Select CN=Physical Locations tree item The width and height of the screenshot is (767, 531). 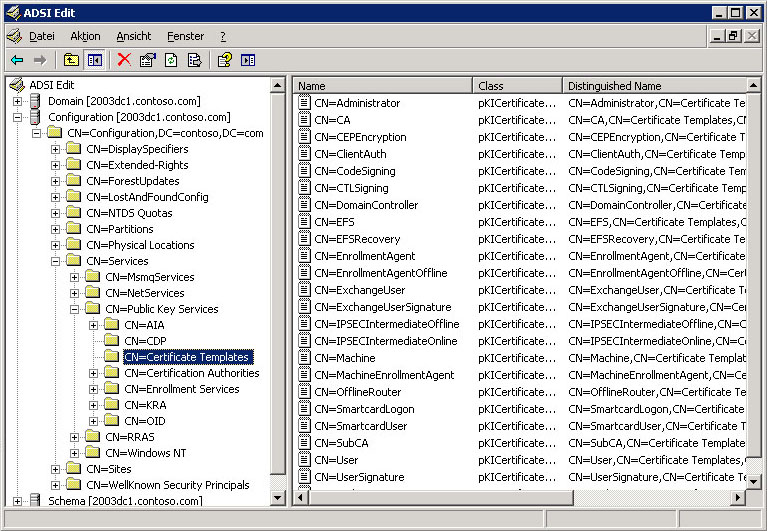tap(140, 245)
